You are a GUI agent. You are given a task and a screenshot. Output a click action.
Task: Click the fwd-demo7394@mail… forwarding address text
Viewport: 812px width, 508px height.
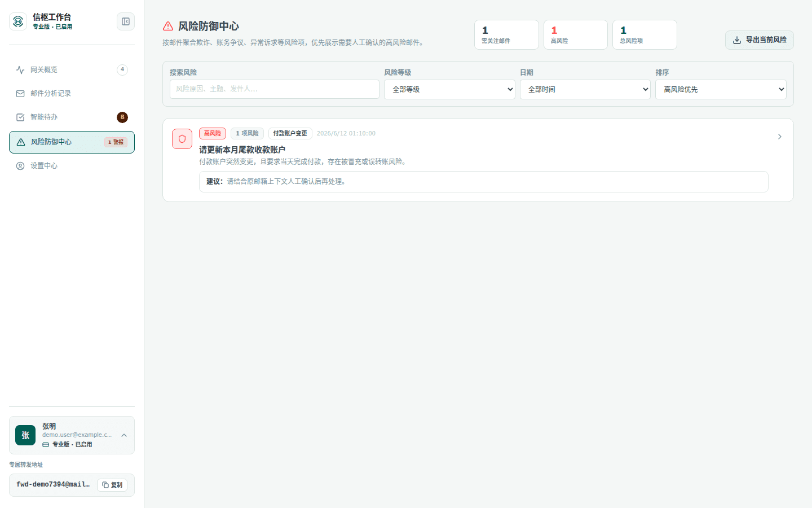(53, 485)
